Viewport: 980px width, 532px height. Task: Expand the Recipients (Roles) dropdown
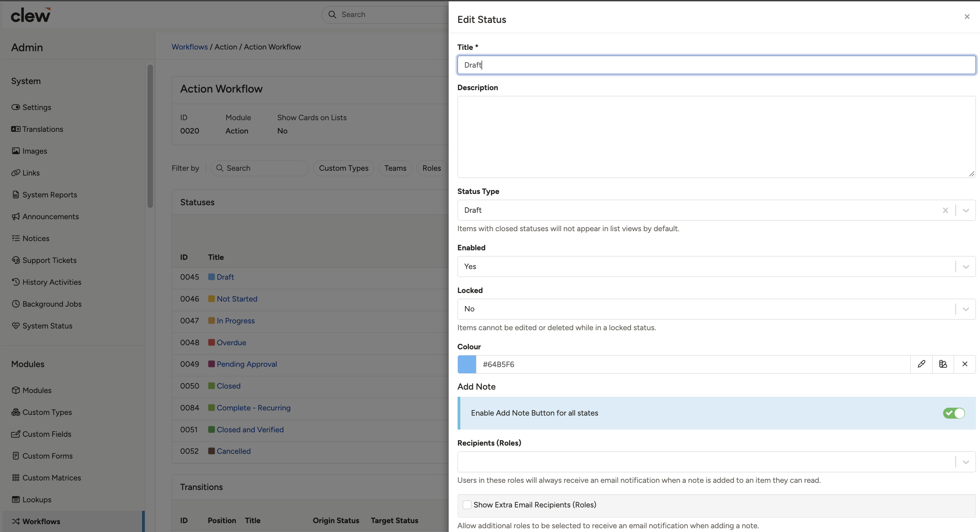pos(966,462)
